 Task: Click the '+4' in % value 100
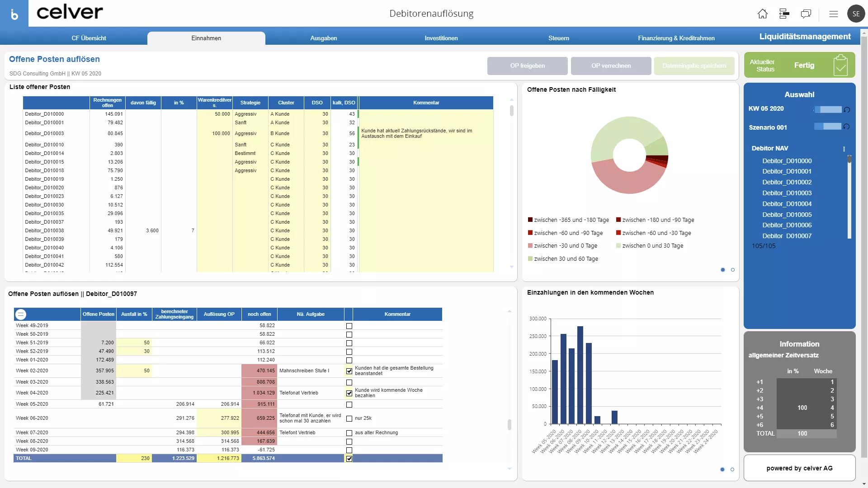[802, 408]
